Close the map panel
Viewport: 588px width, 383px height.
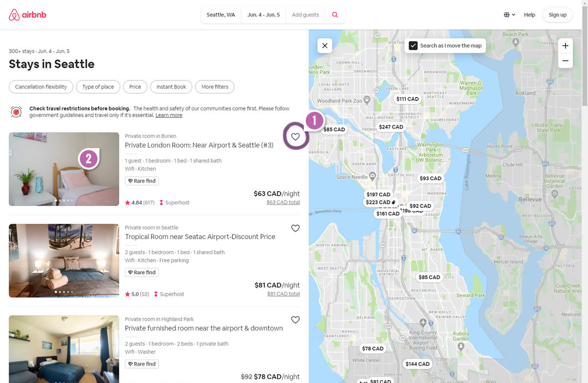[325, 46]
